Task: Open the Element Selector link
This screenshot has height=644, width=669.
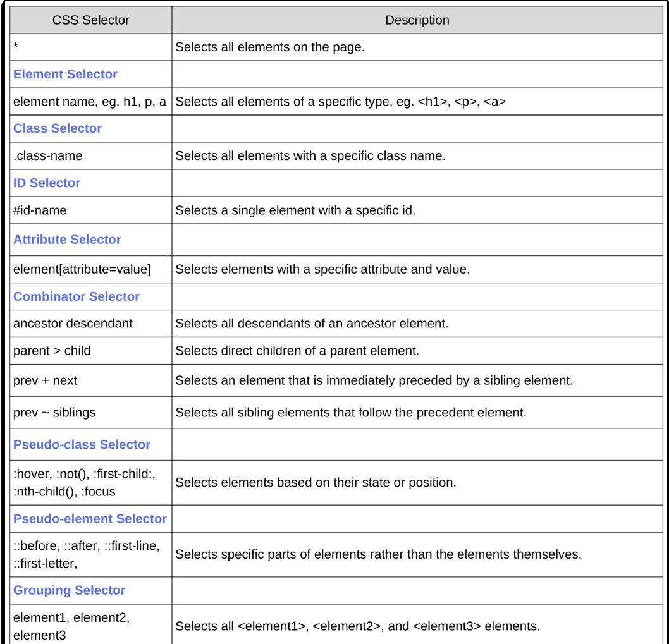Action: pyautogui.click(x=65, y=74)
